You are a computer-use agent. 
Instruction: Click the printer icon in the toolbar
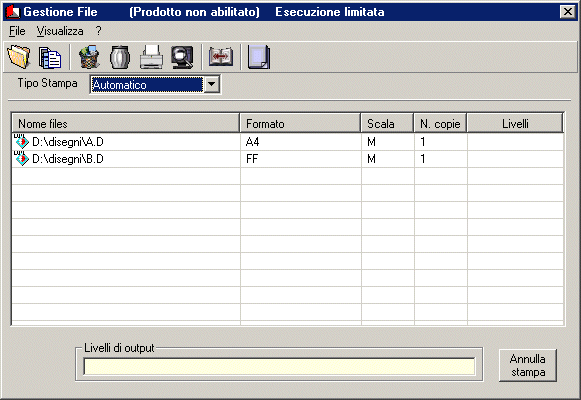[x=151, y=57]
